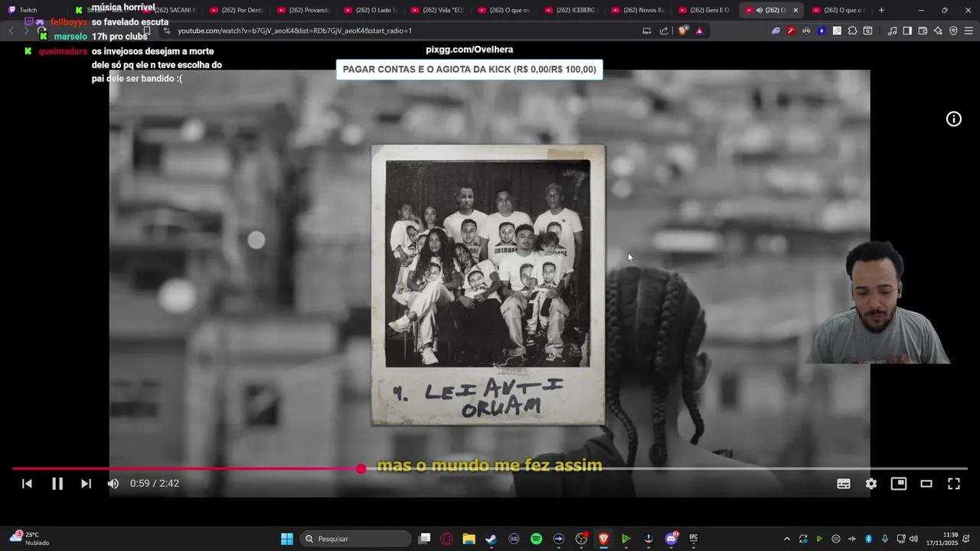Click the Brave Shields lion icon
This screenshot has height=551, width=980.
683,31
